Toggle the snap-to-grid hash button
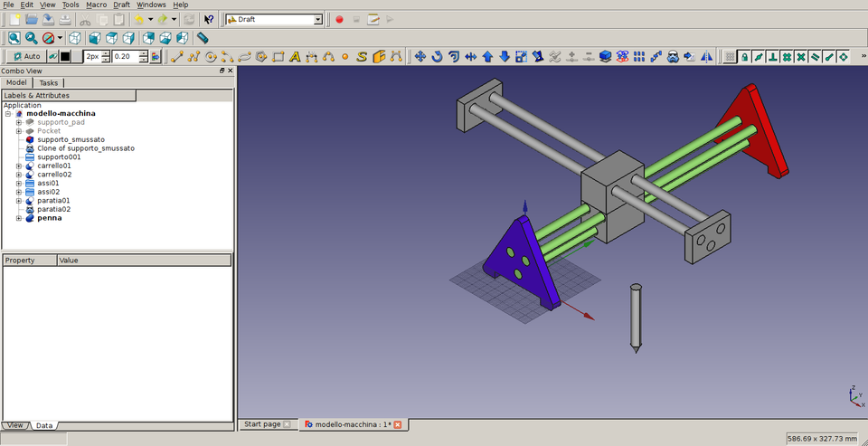 coord(787,56)
